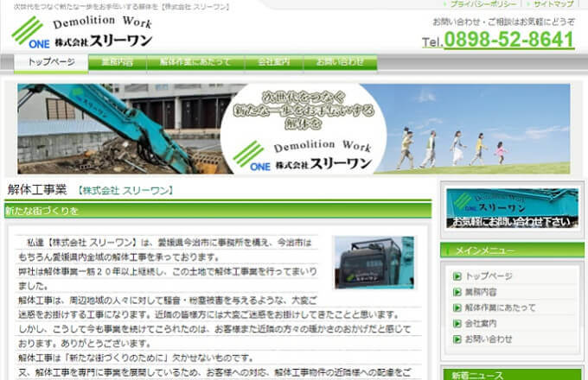Click the green arrow icon beside sidebar 会社案内
The image size is (588, 380).
[457, 323]
